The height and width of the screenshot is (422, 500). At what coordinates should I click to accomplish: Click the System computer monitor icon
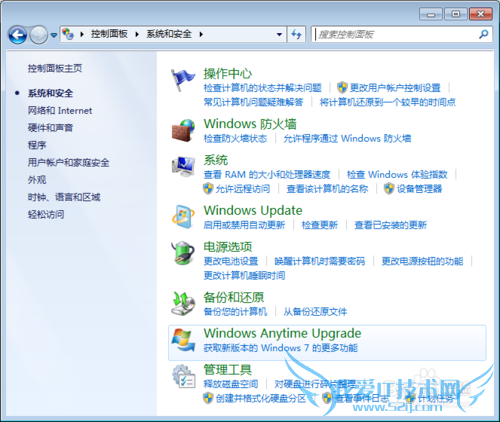[183, 166]
